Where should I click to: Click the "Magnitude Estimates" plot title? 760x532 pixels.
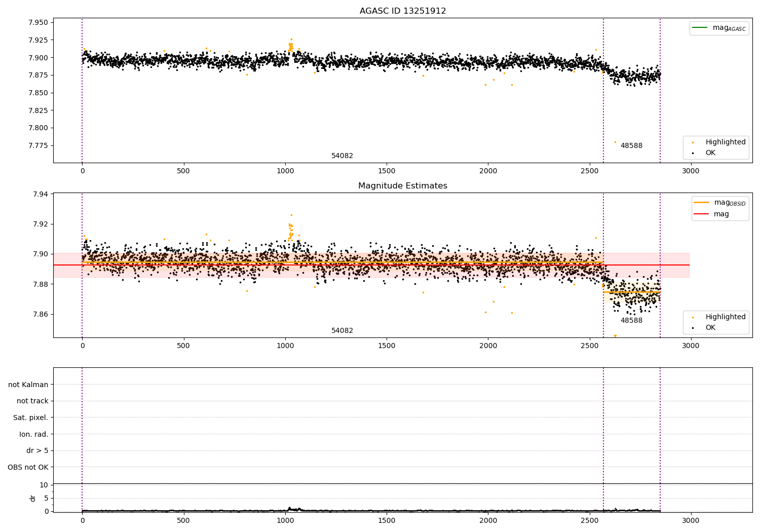pyautogui.click(x=403, y=186)
